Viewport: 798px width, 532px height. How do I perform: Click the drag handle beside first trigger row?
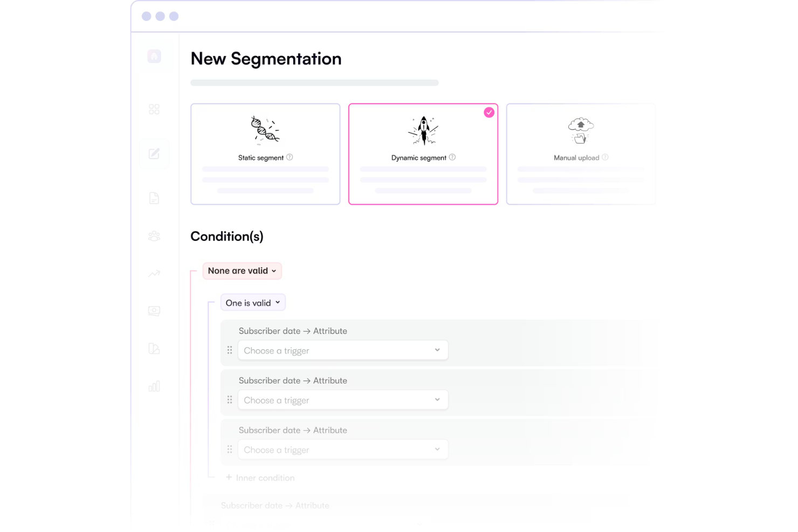click(x=230, y=350)
